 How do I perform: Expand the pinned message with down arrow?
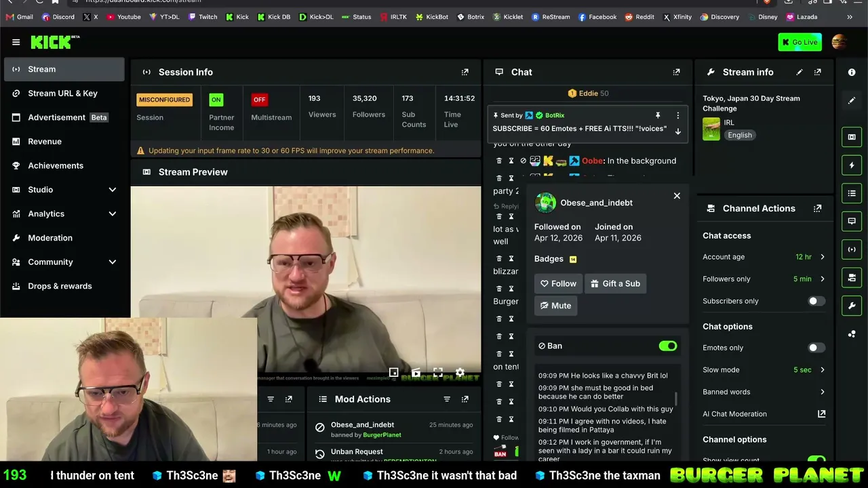click(677, 131)
